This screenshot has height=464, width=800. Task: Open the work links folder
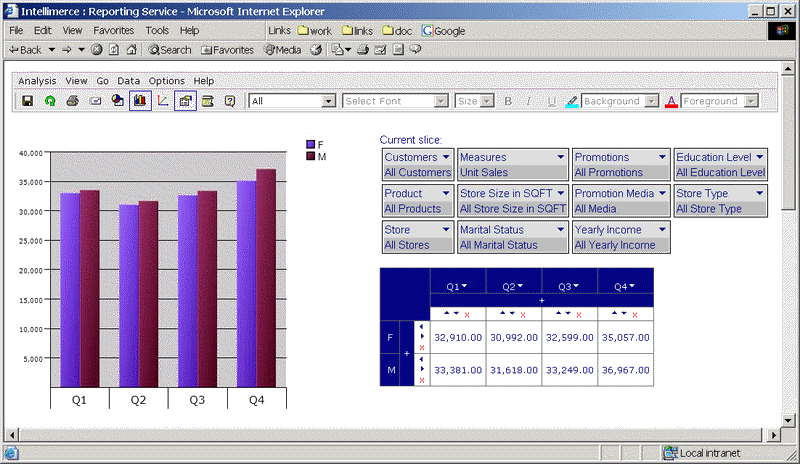click(x=315, y=31)
